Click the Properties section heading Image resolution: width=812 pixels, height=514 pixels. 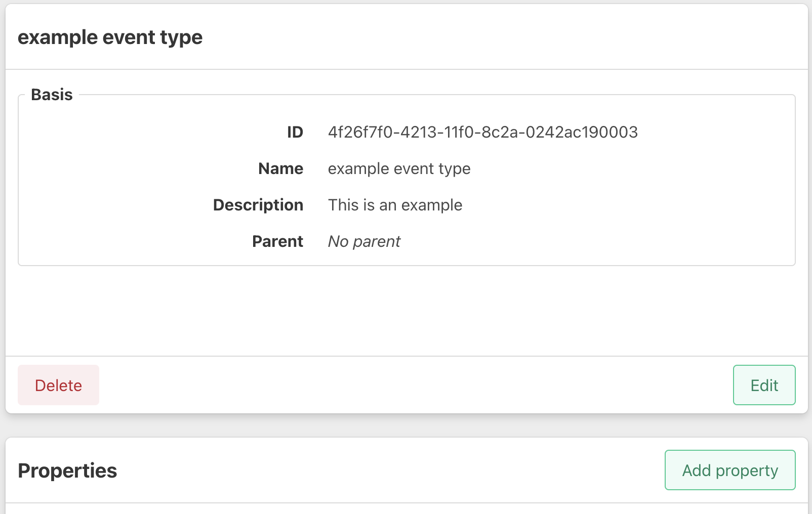pyautogui.click(x=67, y=470)
